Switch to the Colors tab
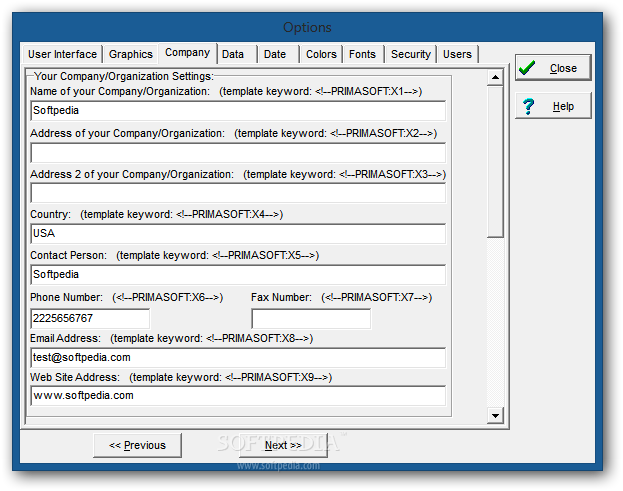Viewport: 623px width, 491px height. tap(321, 54)
